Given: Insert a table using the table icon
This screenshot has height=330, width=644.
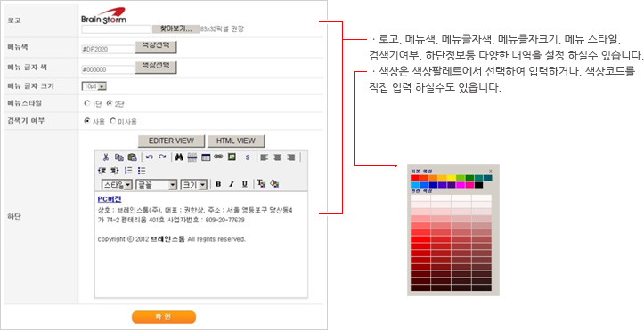Looking at the screenshot, I should click(206, 157).
